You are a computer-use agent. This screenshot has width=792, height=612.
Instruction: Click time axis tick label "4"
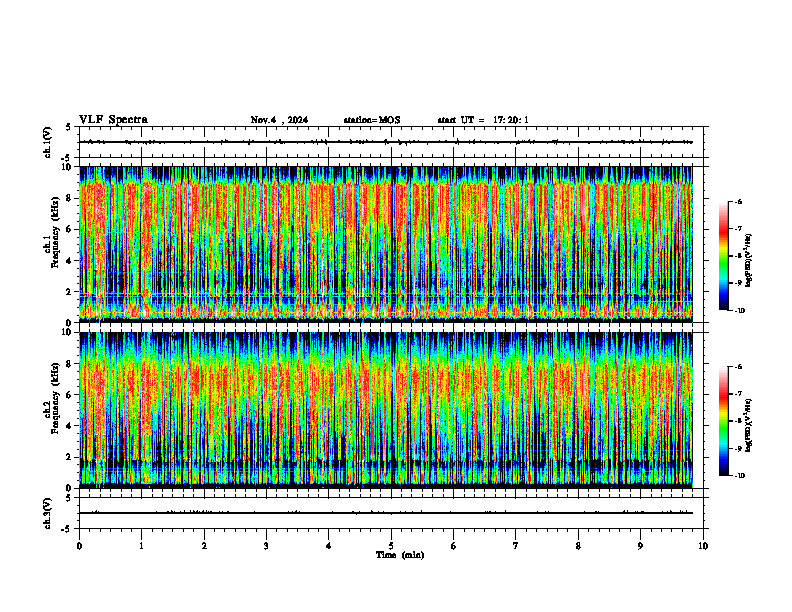click(x=329, y=546)
